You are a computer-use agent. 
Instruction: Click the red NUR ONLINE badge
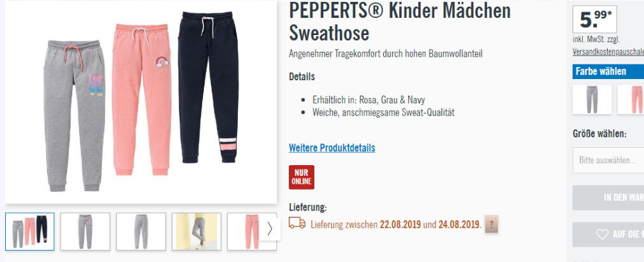tap(302, 177)
